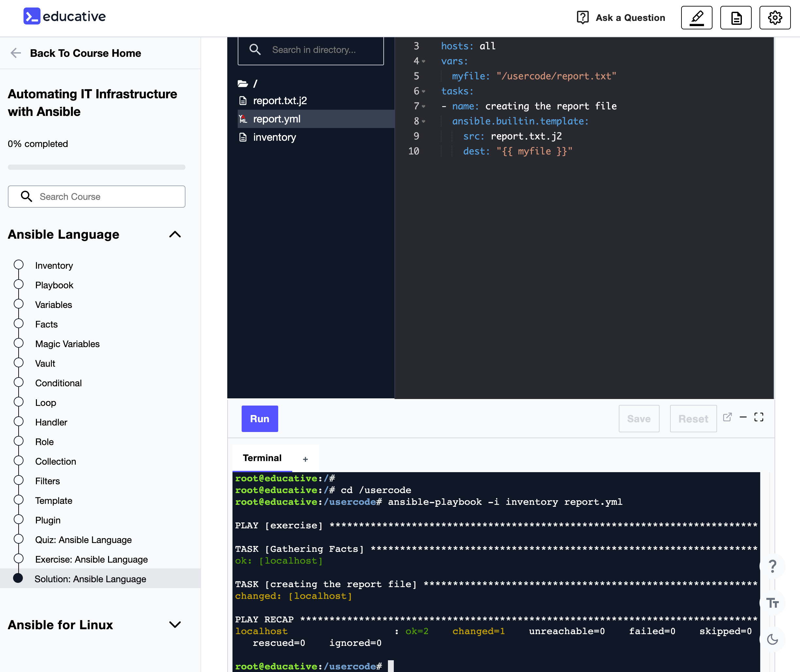800x672 pixels.
Task: Open the Plugin lesson
Action: [48, 520]
